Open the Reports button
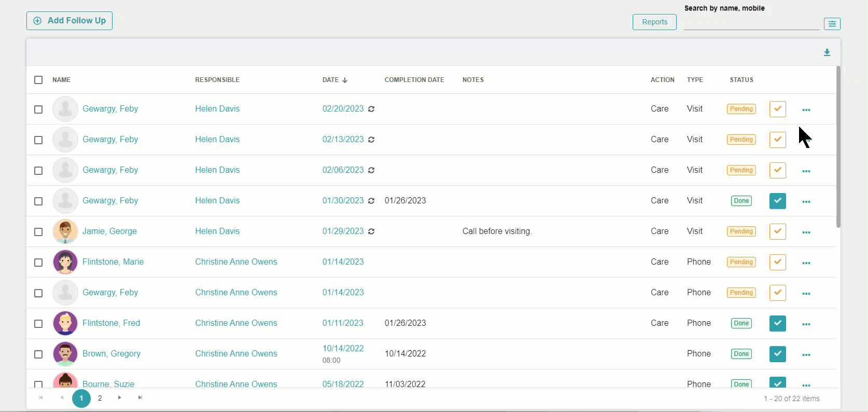This screenshot has height=412, width=868. click(x=654, y=22)
